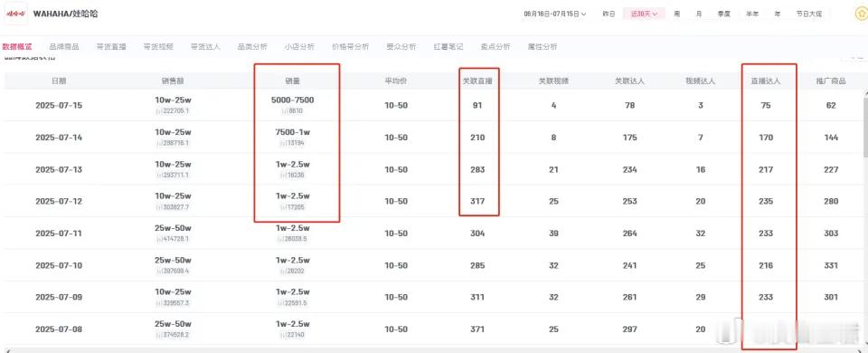Choose the 节日大促 period option
This screenshot has width=868, height=353.
[x=808, y=14]
